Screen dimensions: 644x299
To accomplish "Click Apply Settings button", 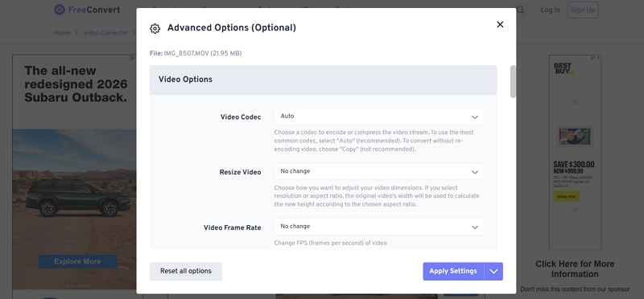I will coord(453,271).
